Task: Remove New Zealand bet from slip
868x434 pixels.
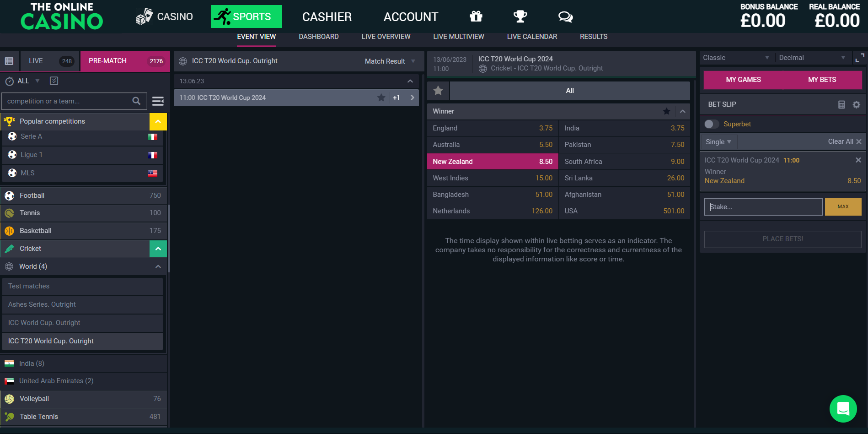Action: point(858,160)
